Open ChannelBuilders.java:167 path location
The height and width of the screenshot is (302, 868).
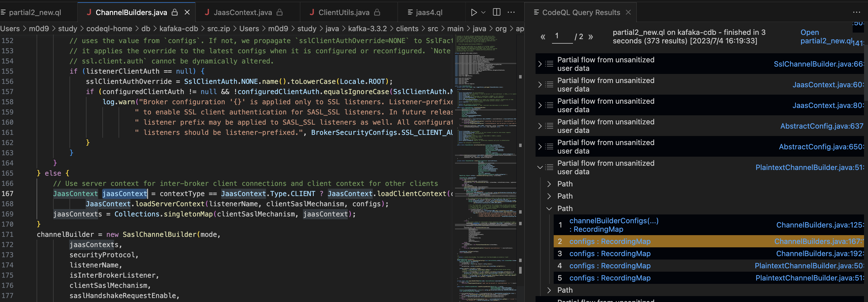click(819, 241)
